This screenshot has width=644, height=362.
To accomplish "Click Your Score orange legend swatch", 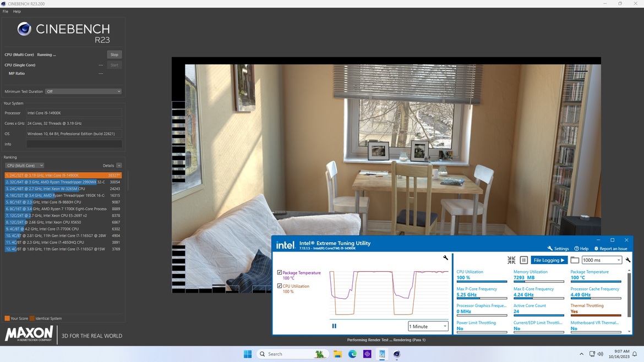I will point(7,318).
